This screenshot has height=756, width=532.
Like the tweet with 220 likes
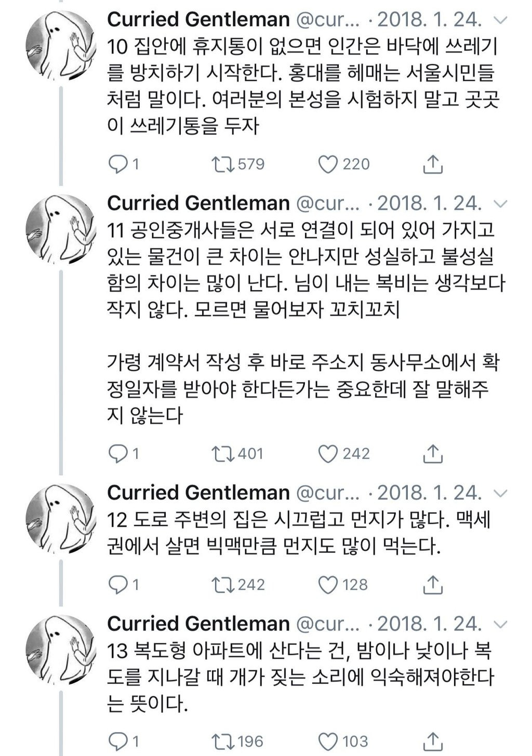(328, 164)
